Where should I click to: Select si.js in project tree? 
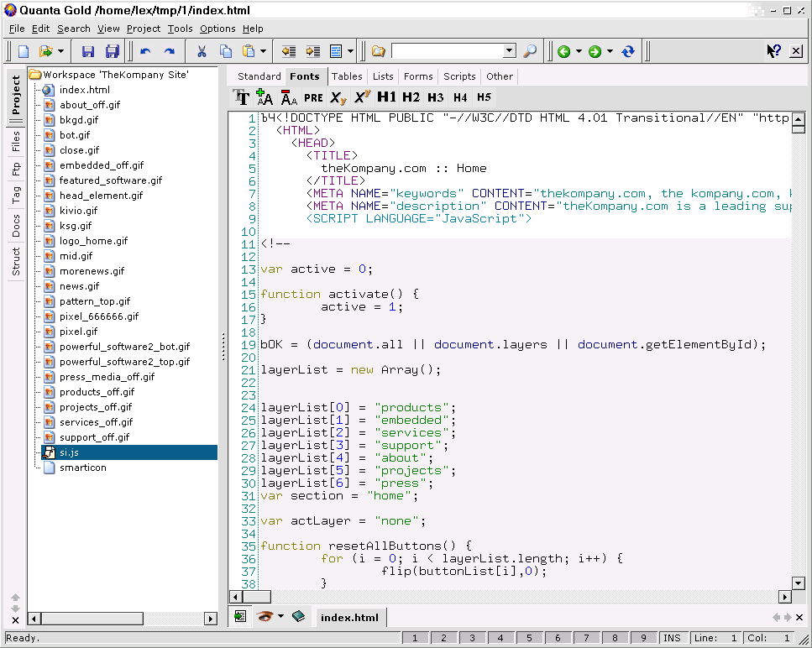pyautogui.click(x=129, y=452)
